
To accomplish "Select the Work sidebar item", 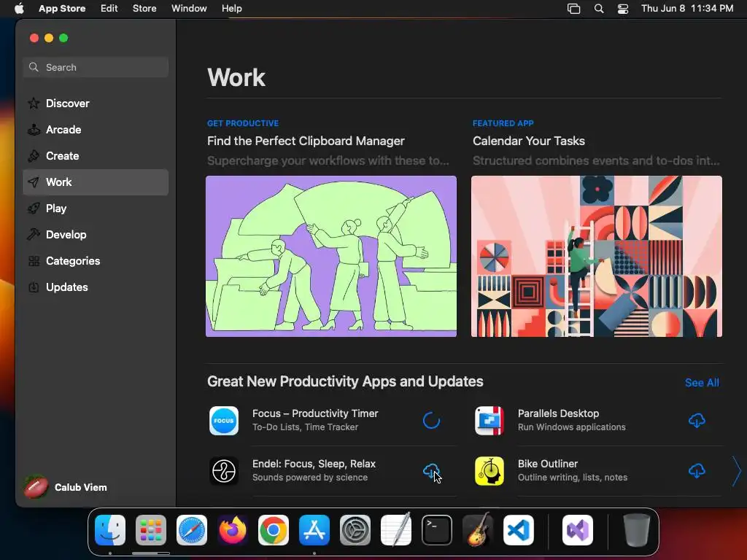I will (96, 182).
